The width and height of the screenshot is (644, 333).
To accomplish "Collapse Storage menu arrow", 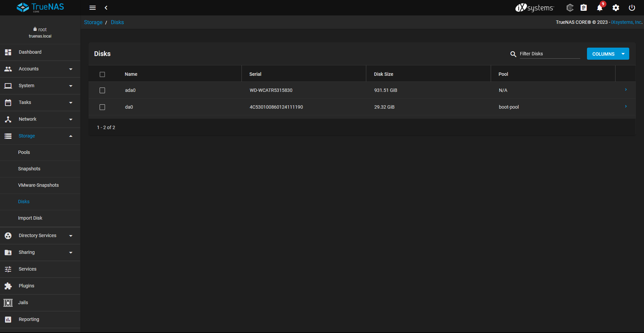I will [71, 136].
